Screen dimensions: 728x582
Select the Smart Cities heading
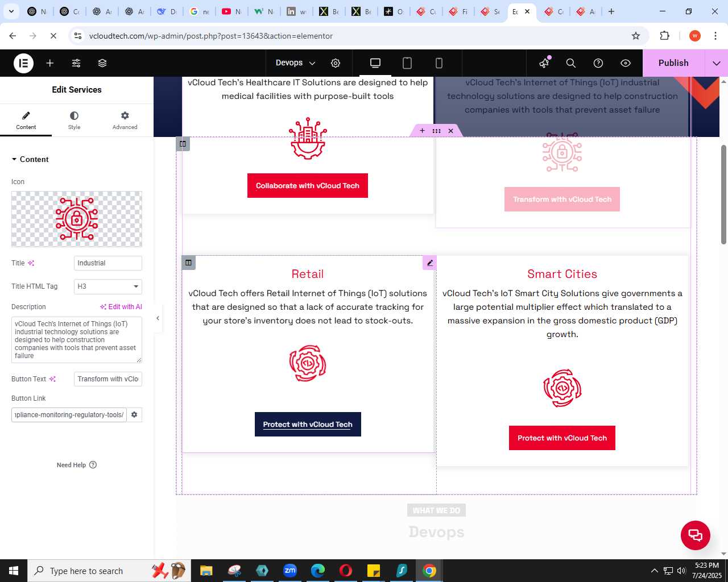pyautogui.click(x=562, y=274)
